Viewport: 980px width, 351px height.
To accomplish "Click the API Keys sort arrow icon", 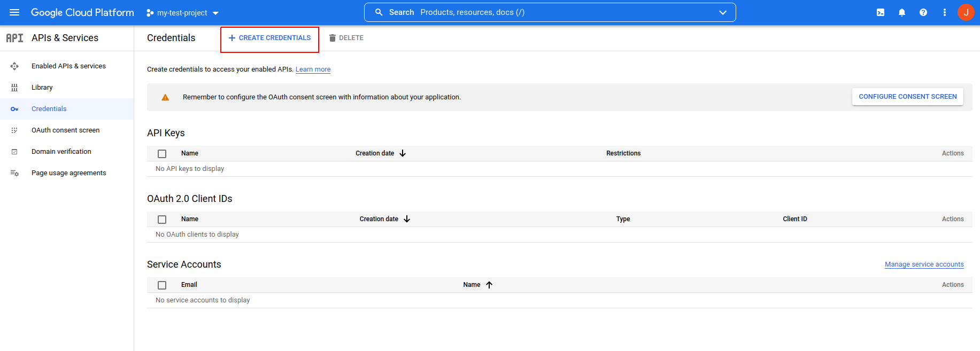I will coord(403,153).
